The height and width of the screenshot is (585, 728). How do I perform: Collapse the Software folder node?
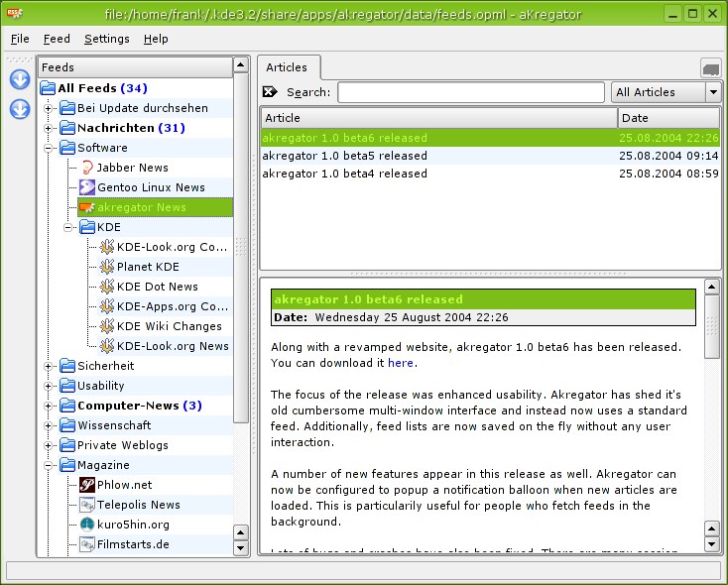coord(48,148)
